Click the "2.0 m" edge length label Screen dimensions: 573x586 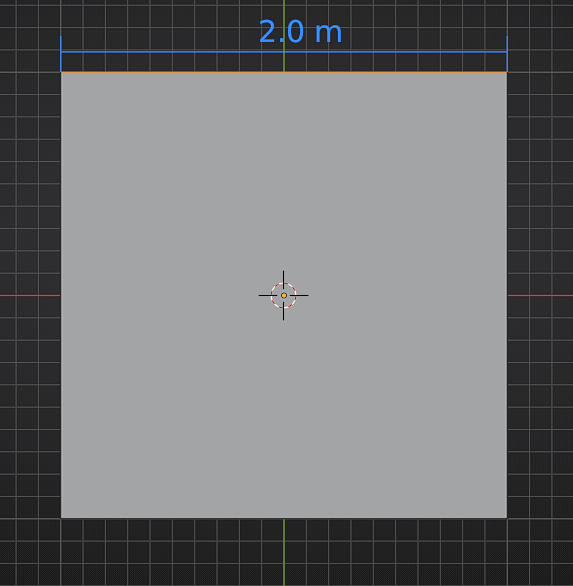pyautogui.click(x=301, y=32)
